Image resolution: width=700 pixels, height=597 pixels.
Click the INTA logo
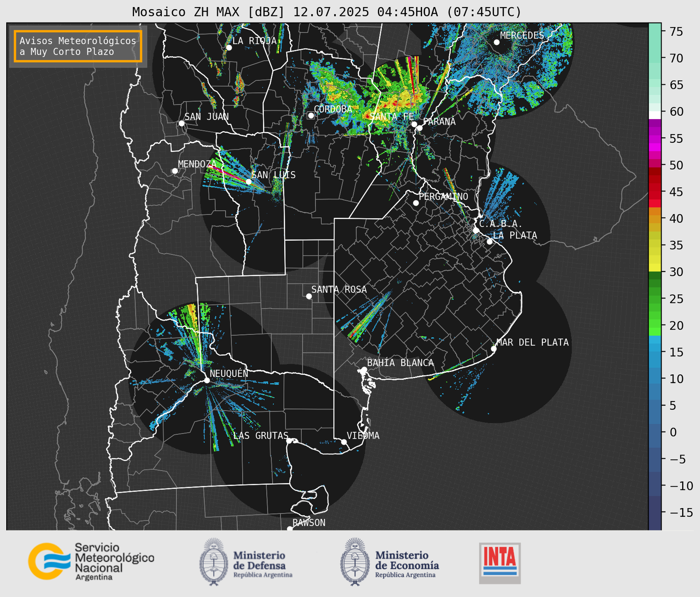click(x=500, y=563)
